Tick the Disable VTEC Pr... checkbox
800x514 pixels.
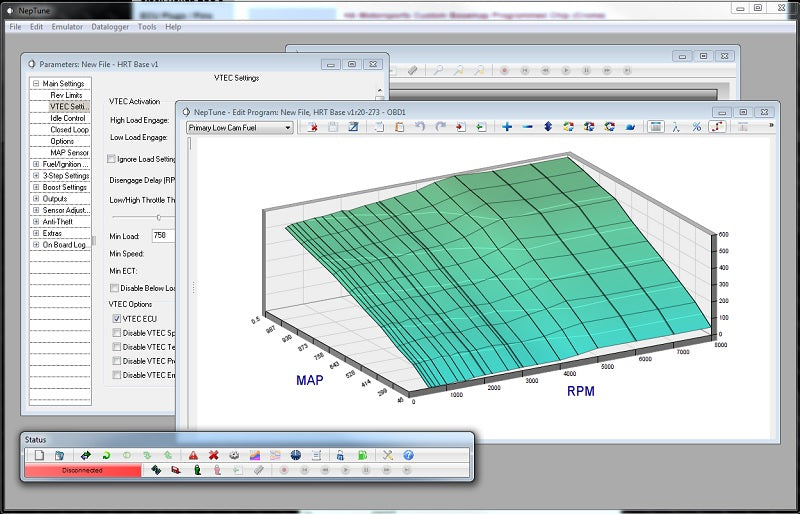[116, 361]
